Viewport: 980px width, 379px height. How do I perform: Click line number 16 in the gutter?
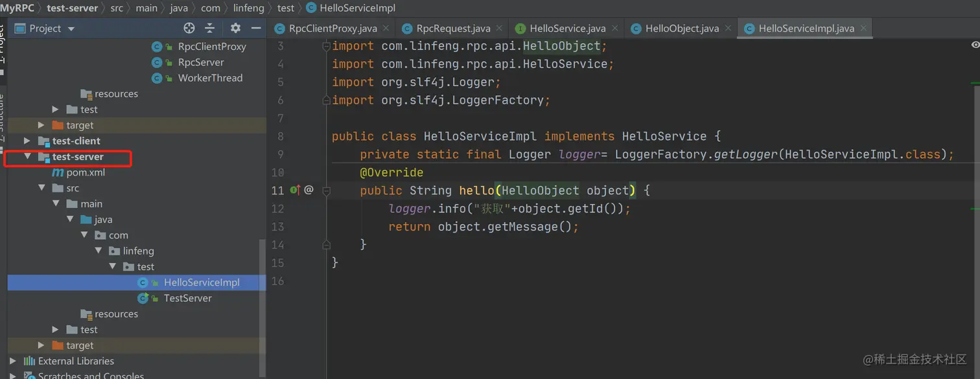277,281
